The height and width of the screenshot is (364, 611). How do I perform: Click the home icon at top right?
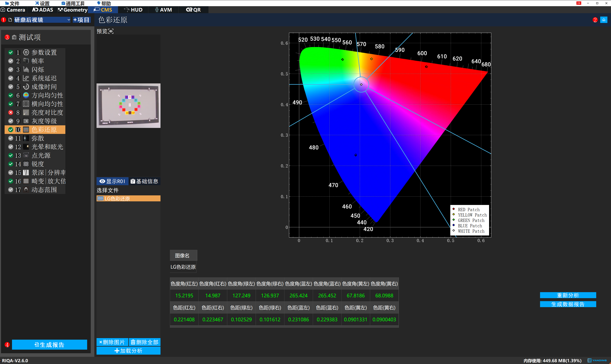603,20
